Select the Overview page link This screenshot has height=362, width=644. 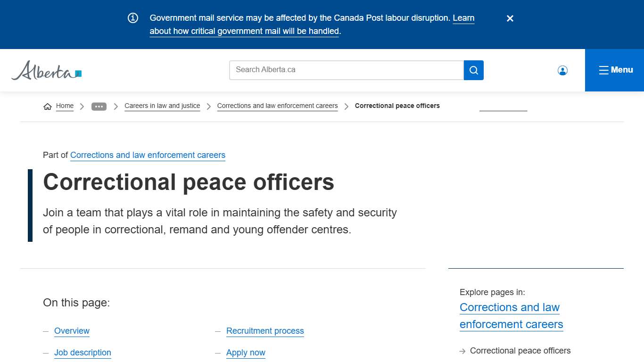(72, 331)
